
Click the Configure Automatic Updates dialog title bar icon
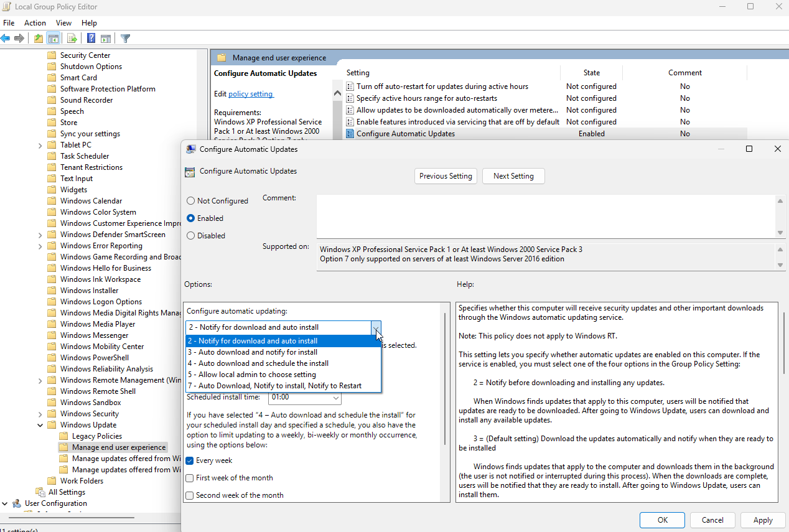pyautogui.click(x=190, y=149)
